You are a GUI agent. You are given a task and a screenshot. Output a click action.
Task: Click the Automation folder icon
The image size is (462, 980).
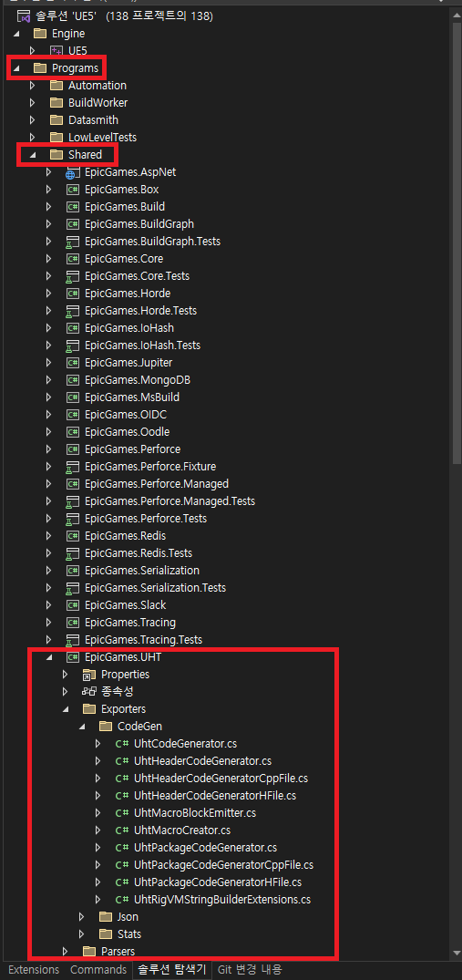[56, 85]
